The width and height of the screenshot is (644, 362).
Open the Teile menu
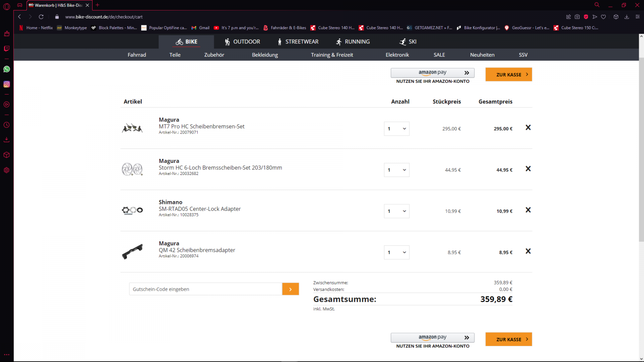175,55
